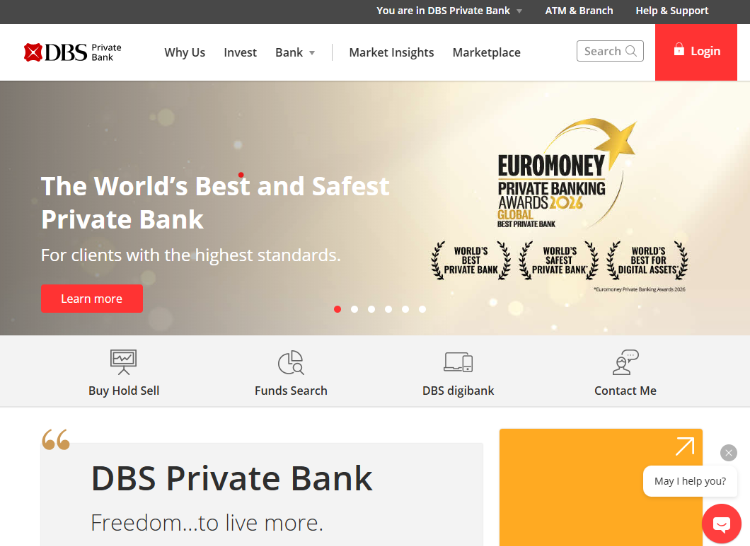Open ATM & Branch link
Viewport: 750px width, 546px height.
pos(579,11)
